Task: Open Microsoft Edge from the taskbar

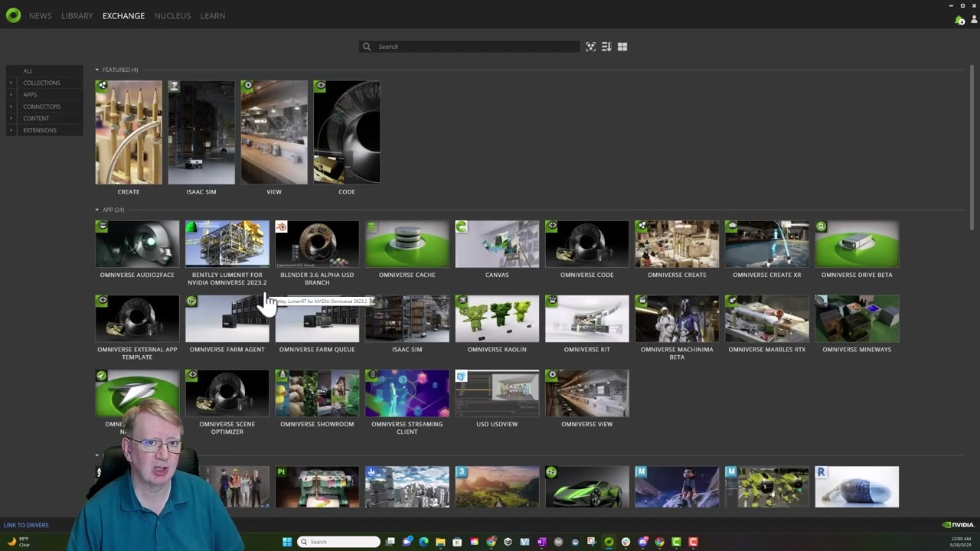Action: point(423,542)
